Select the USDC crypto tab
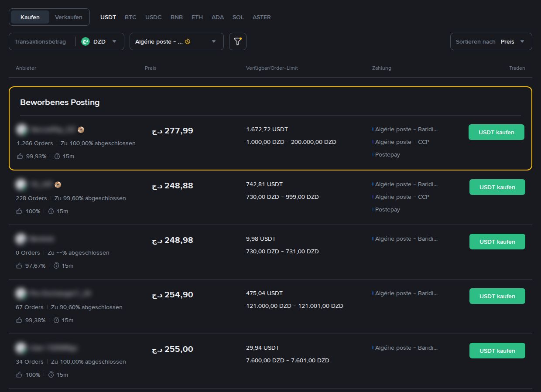This screenshot has height=392, width=541. (x=154, y=17)
